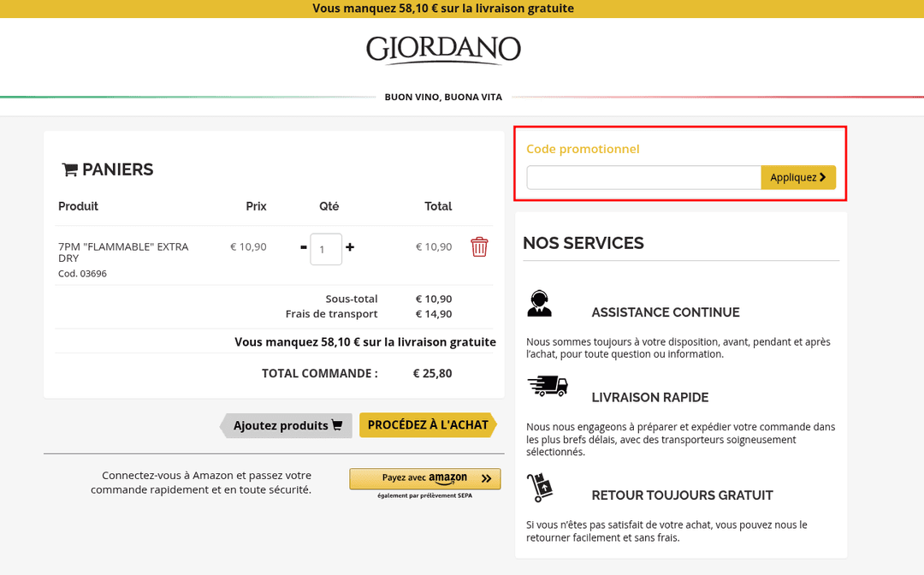Viewport: 924px width, 575px height.
Task: Click the 'Connectez-vous à Amazon' text
Action: tap(201, 483)
